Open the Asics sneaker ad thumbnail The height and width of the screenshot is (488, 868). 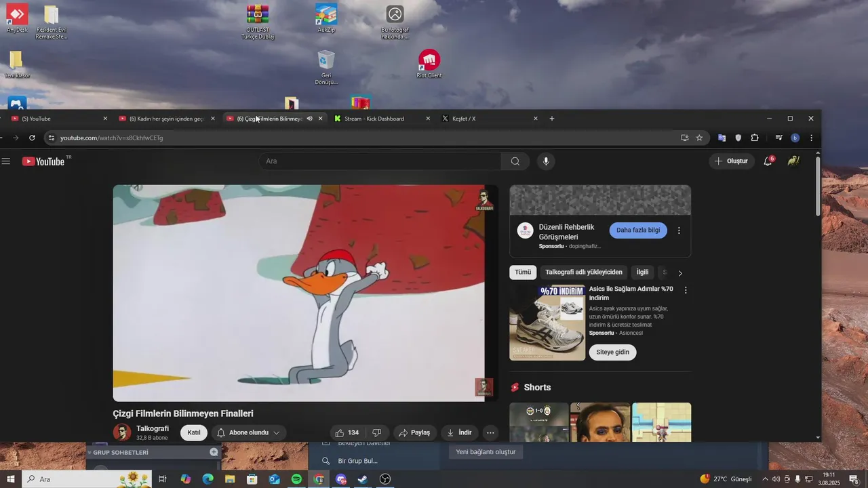[x=547, y=323]
